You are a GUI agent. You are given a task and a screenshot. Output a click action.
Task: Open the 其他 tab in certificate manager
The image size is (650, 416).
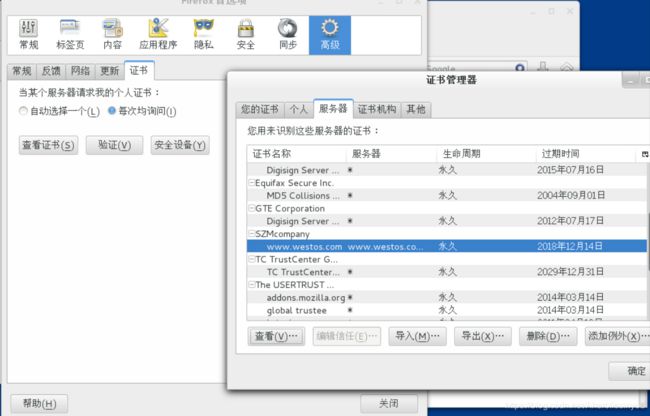[x=416, y=110]
